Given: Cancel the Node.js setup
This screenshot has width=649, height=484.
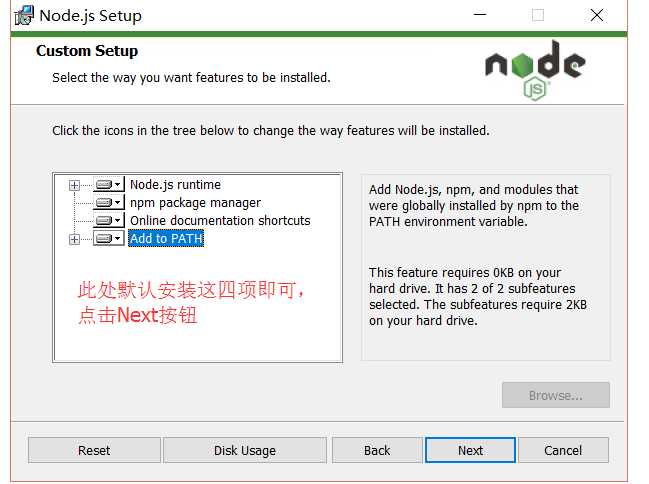Looking at the screenshot, I should [x=563, y=450].
